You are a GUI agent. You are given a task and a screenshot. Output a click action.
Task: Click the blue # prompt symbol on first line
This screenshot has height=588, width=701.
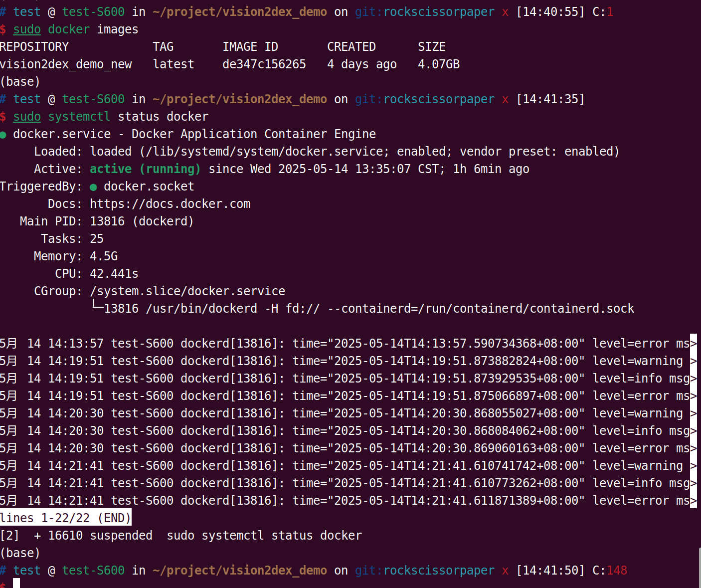click(3, 11)
